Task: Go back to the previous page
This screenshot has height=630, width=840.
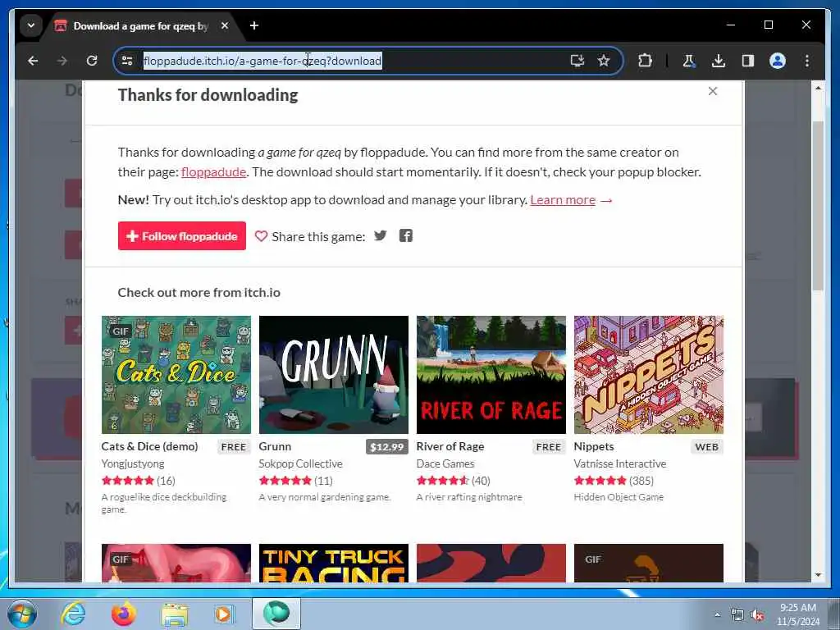Action: [33, 61]
